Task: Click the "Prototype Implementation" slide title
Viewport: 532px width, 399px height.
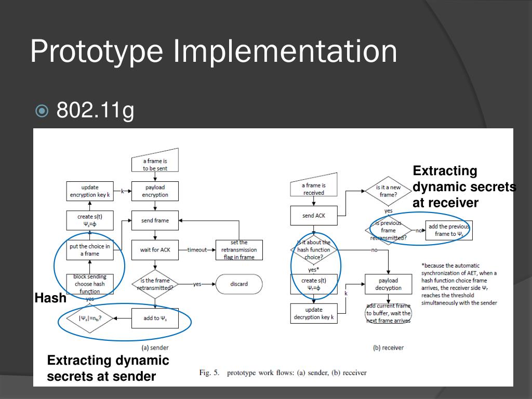Action: [x=214, y=51]
